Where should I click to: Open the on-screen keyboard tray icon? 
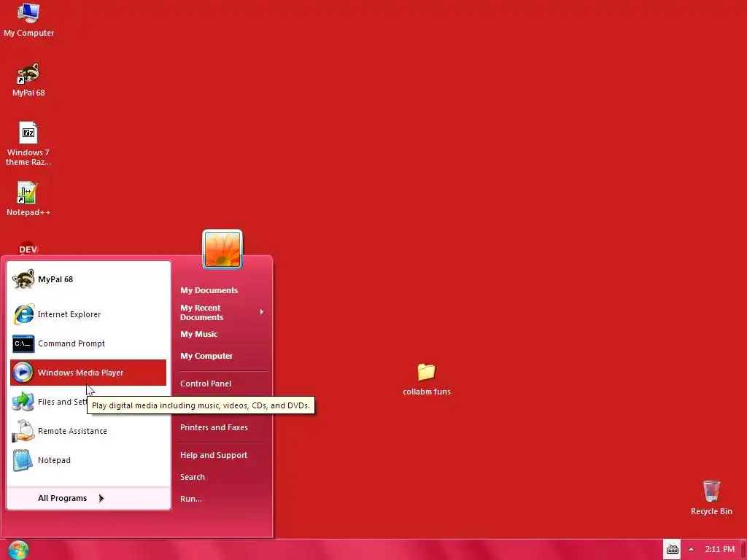tap(672, 549)
